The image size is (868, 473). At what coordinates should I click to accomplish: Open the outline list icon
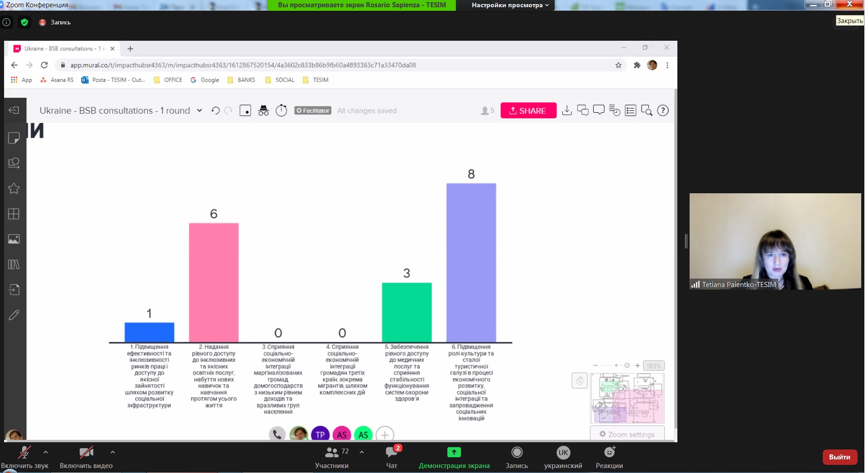click(630, 110)
